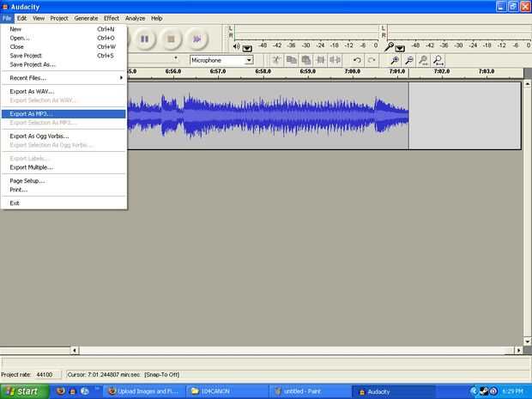Click the Zoom In magnifier icon

tap(394, 60)
